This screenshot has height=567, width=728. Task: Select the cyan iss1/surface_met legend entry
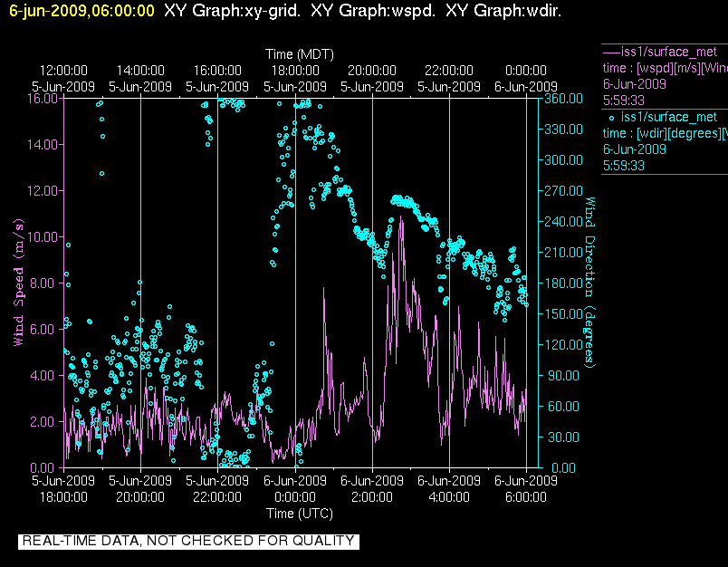(669, 117)
